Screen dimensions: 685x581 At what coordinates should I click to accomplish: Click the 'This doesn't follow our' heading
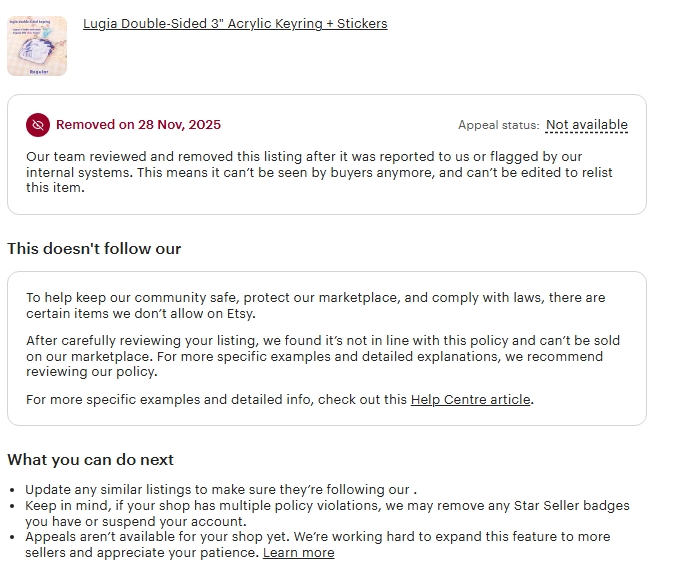(94, 248)
